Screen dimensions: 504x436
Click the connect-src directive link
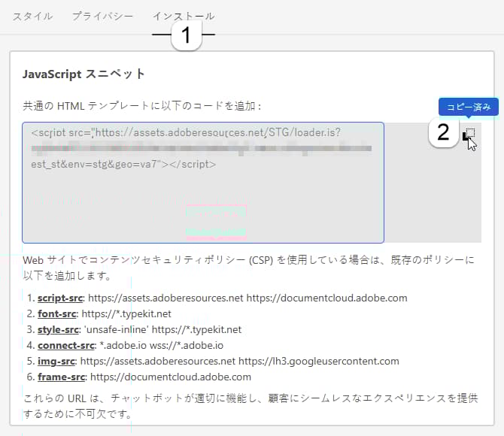(66, 345)
